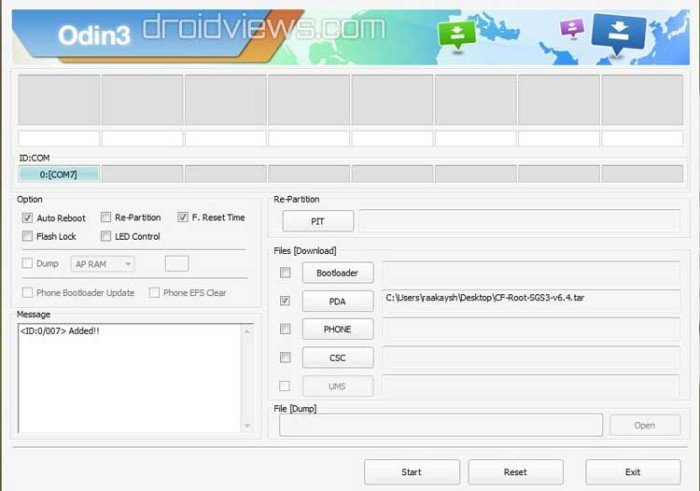The height and width of the screenshot is (491, 700).
Task: Tick the PHONE file checkbox
Action: point(285,329)
